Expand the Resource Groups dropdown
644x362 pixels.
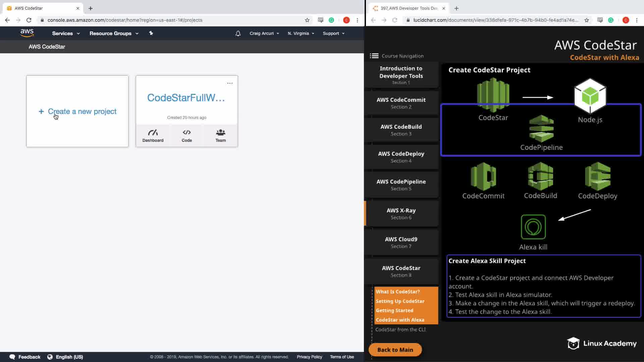[114, 34]
